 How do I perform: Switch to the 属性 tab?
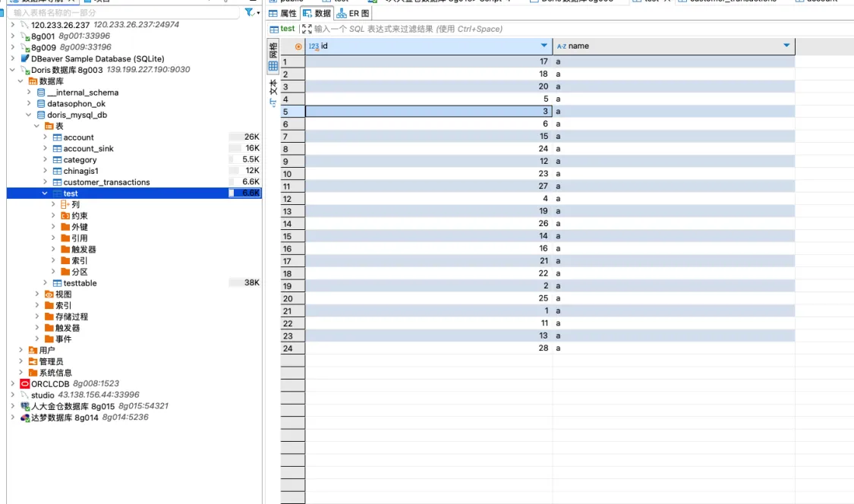(283, 13)
